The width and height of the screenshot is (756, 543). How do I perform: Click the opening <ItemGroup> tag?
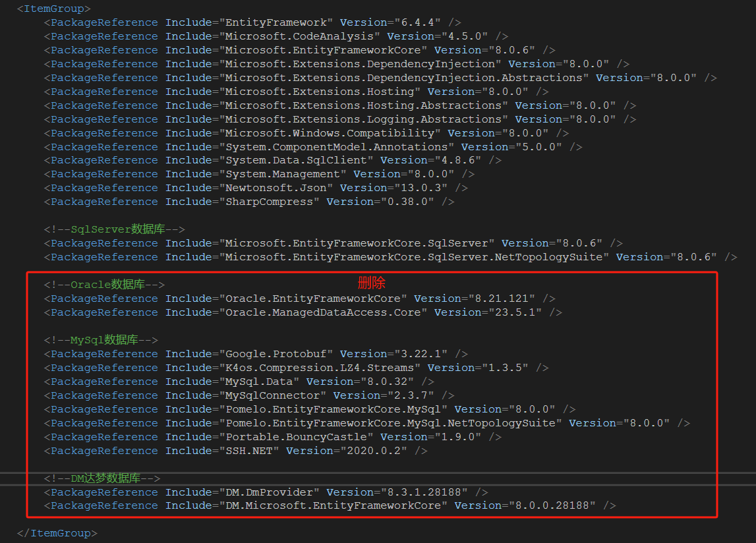(53, 9)
